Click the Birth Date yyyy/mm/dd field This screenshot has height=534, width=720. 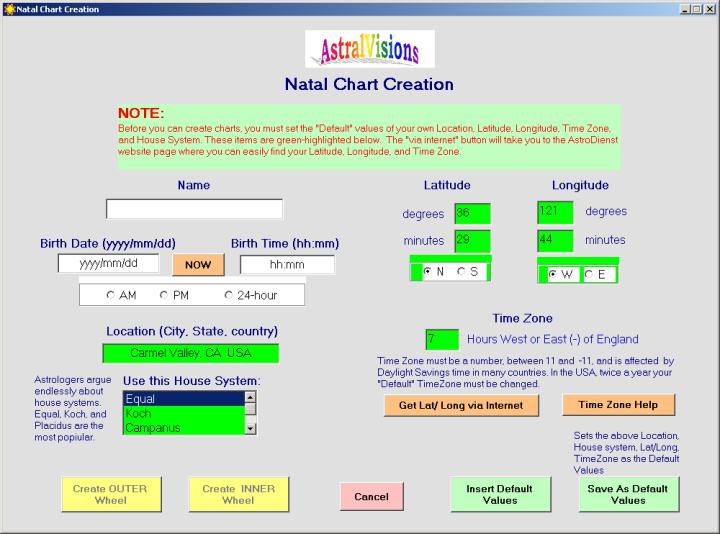point(108,263)
